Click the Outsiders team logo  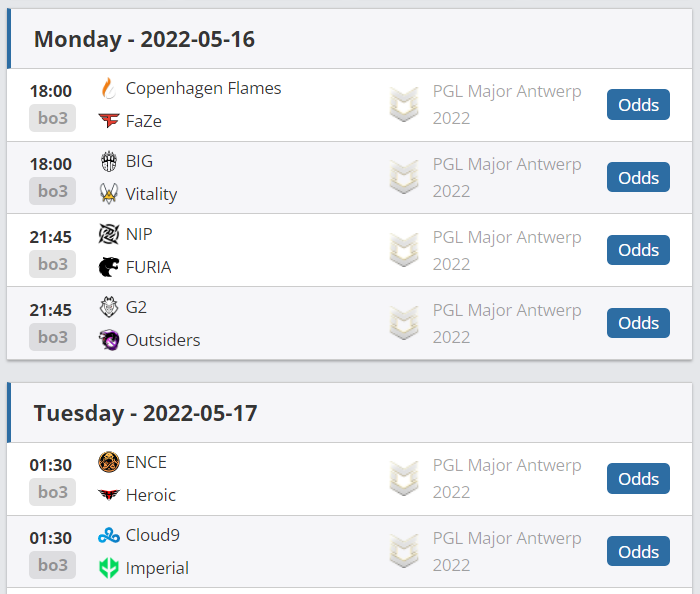[109, 340]
